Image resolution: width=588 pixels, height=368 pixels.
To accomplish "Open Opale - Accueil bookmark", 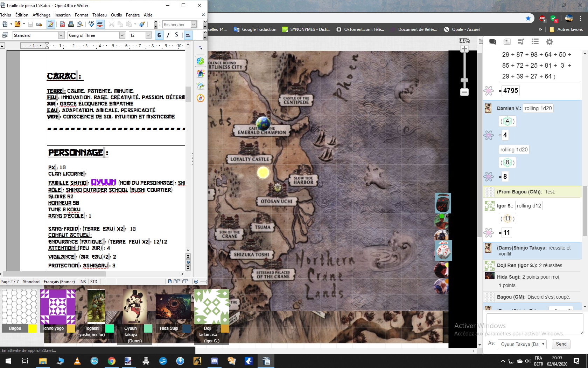I will [462, 29].
